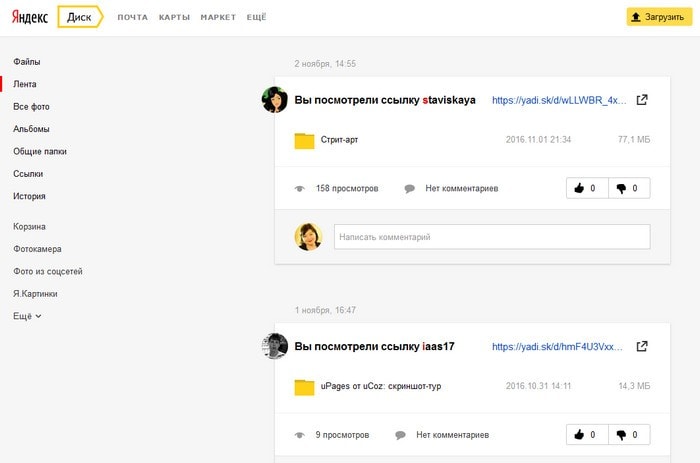Image resolution: width=700 pixels, height=463 pixels.
Task: Focus the Написать комментарий field
Action: click(492, 237)
